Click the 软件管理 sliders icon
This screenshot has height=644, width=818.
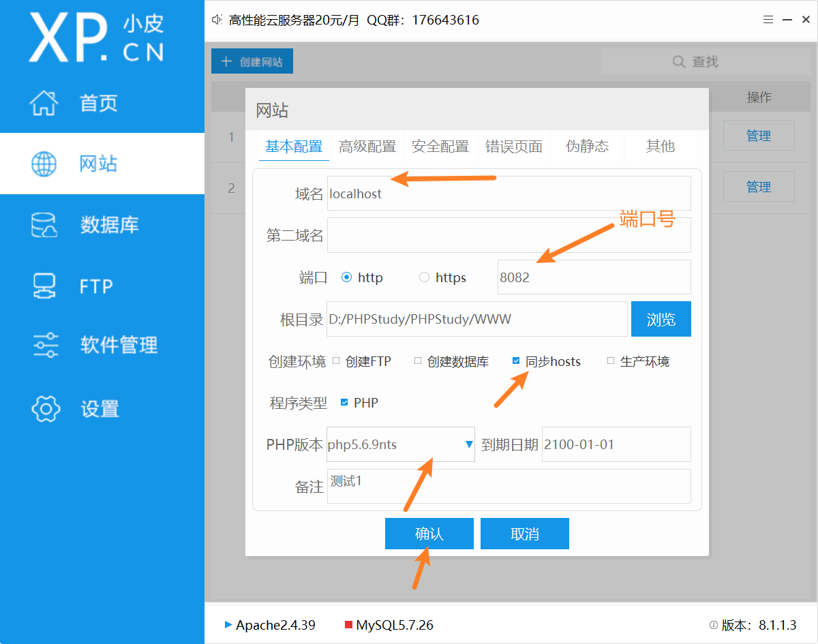[45, 346]
